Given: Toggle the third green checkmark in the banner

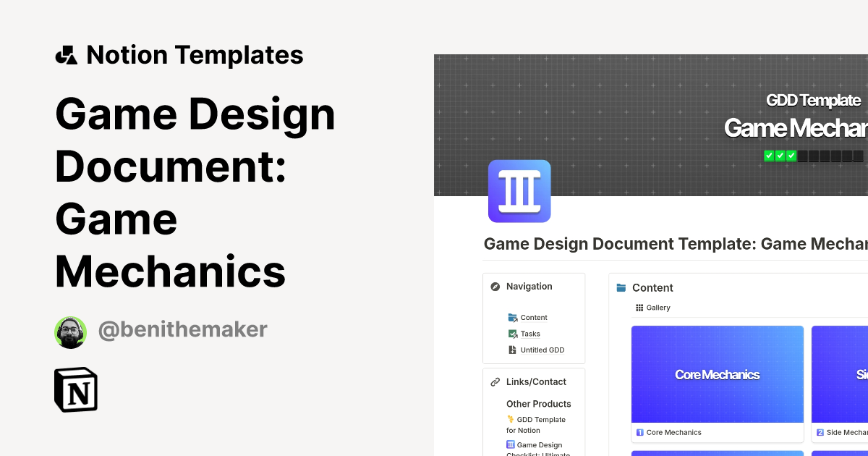Looking at the screenshot, I should pos(791,155).
